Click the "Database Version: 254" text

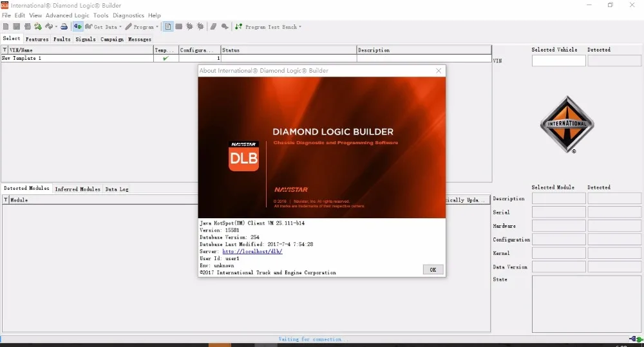click(x=230, y=237)
